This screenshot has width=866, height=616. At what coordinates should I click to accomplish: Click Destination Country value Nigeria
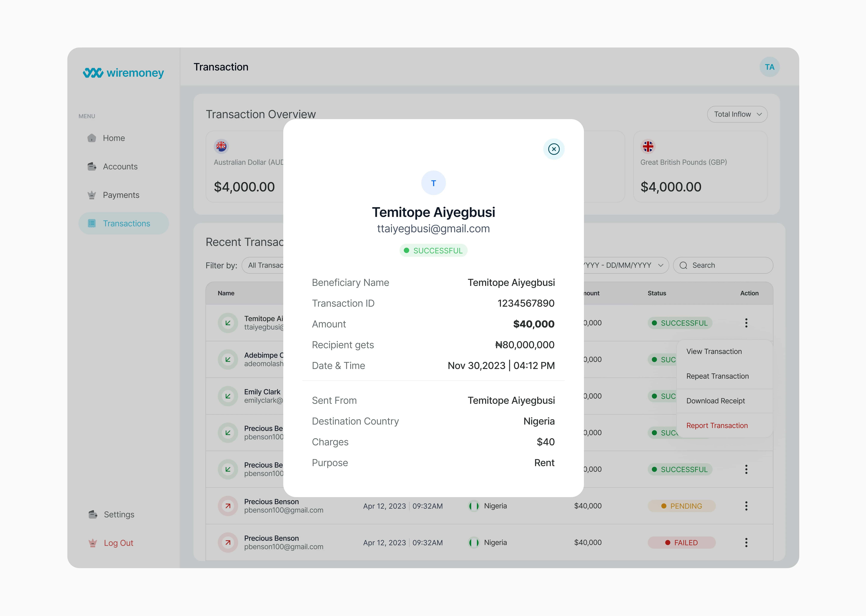pyautogui.click(x=539, y=421)
